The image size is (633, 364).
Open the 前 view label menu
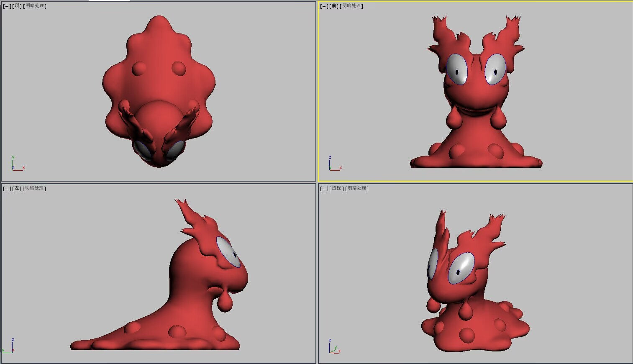(334, 6)
